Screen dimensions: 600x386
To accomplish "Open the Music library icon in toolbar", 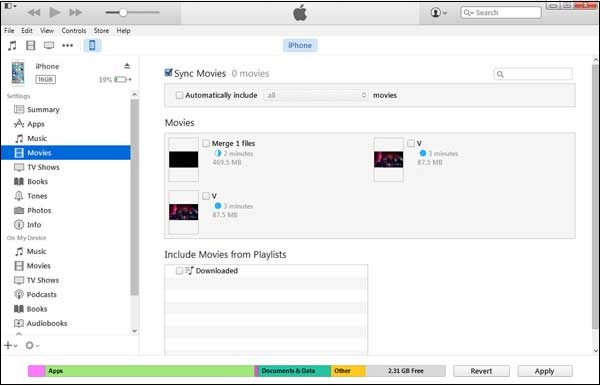I will tap(12, 46).
